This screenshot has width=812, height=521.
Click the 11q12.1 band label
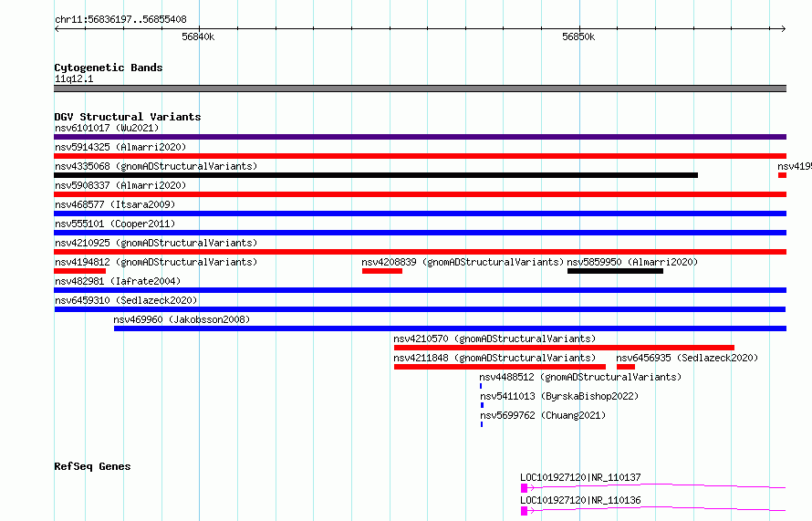[74, 78]
